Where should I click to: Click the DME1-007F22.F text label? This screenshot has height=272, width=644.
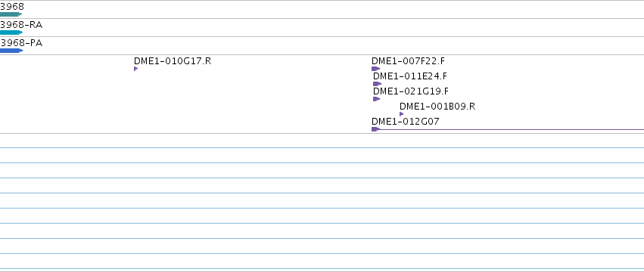tap(408, 61)
